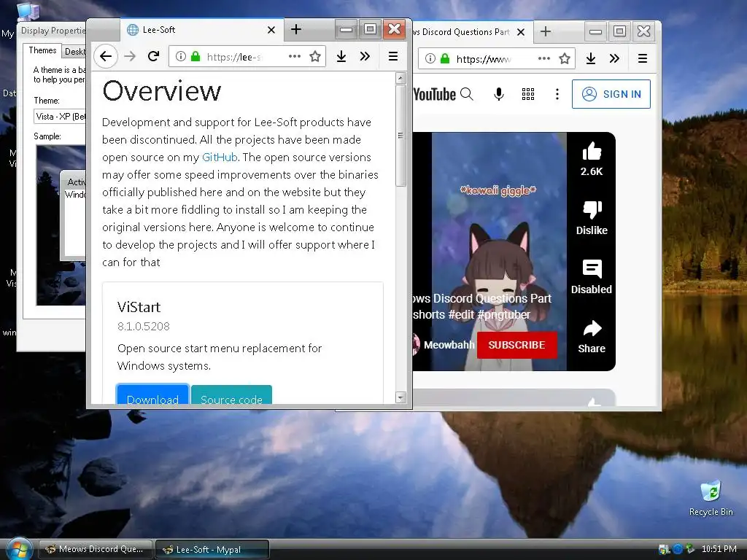Open YouTube settings three-dot menu
Image resolution: width=747 pixels, height=560 pixels.
coord(557,94)
